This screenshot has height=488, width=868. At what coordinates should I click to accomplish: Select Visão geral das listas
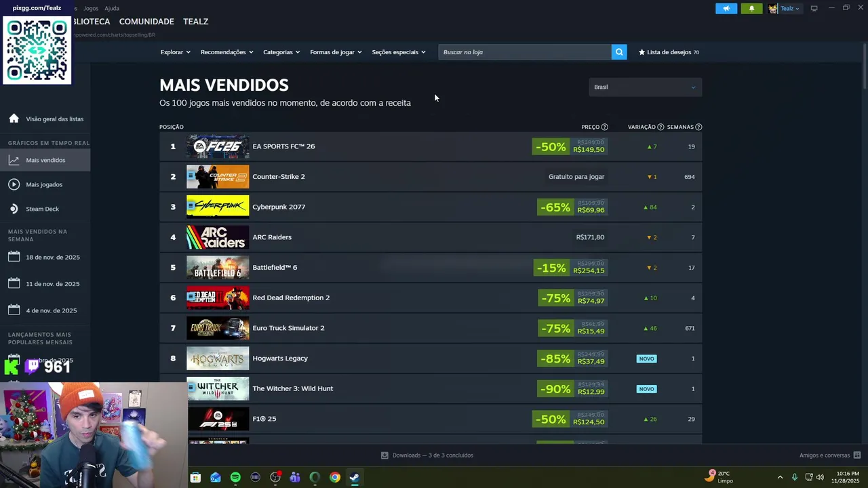pos(54,119)
